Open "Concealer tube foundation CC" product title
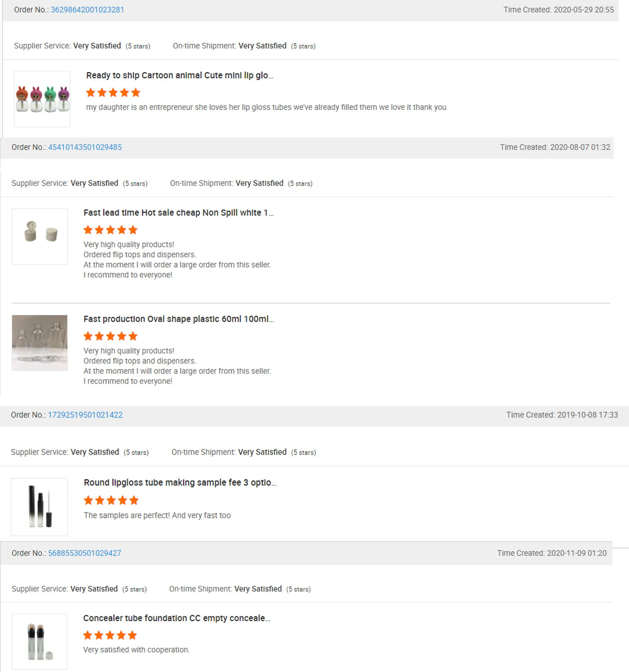This screenshot has width=629, height=672. tap(176, 618)
